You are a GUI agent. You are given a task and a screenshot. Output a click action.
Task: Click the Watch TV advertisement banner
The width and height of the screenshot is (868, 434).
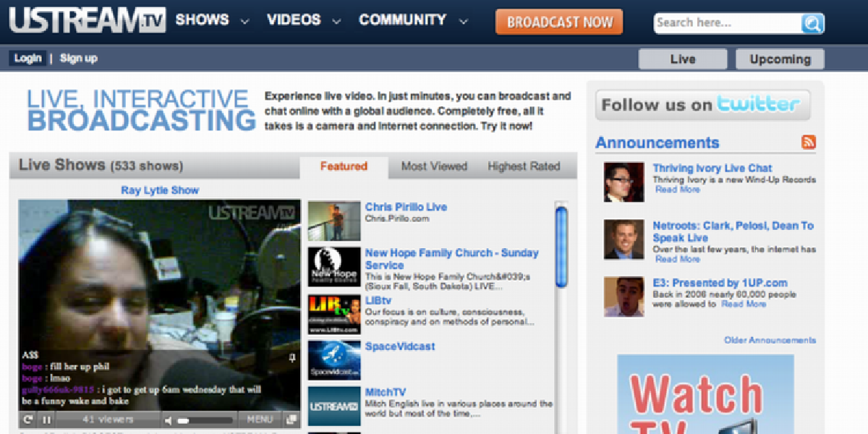pos(705,394)
